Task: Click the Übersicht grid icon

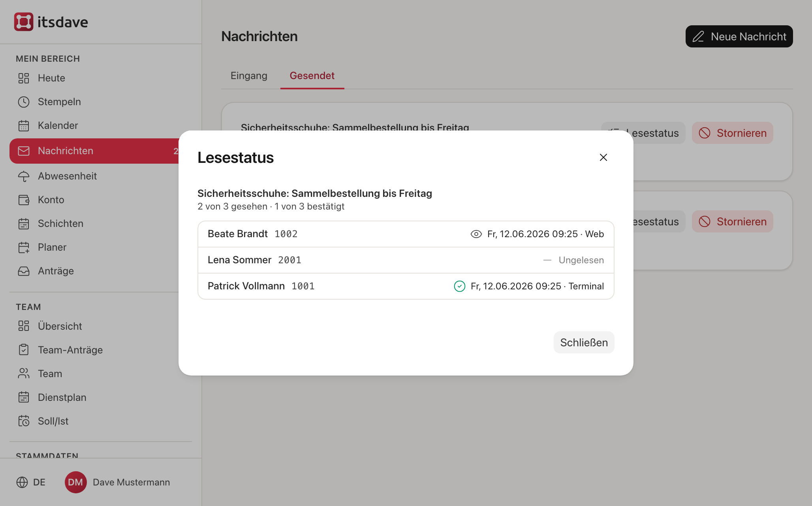Action: (24, 326)
